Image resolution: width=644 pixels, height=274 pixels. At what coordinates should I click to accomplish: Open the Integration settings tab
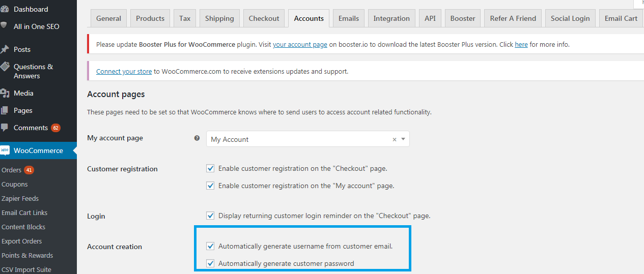pyautogui.click(x=391, y=18)
